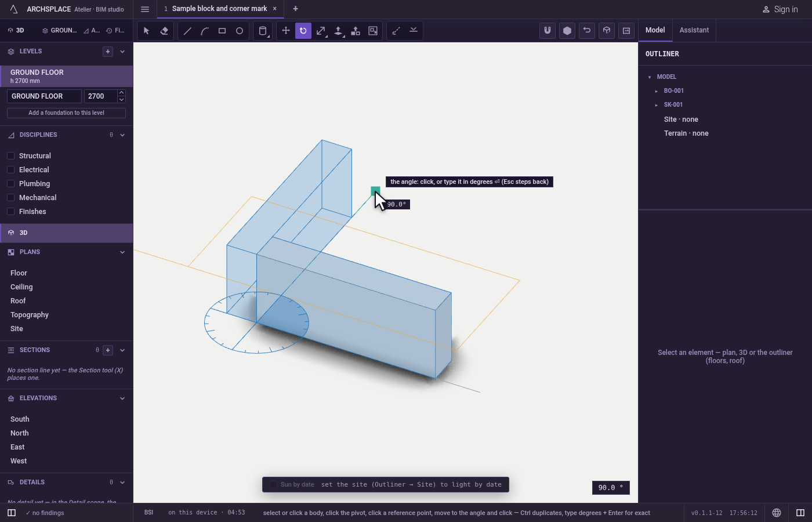Choose the straight Line drawing tool
Screen dimensions: 812x522
pyautogui.click(x=187, y=31)
